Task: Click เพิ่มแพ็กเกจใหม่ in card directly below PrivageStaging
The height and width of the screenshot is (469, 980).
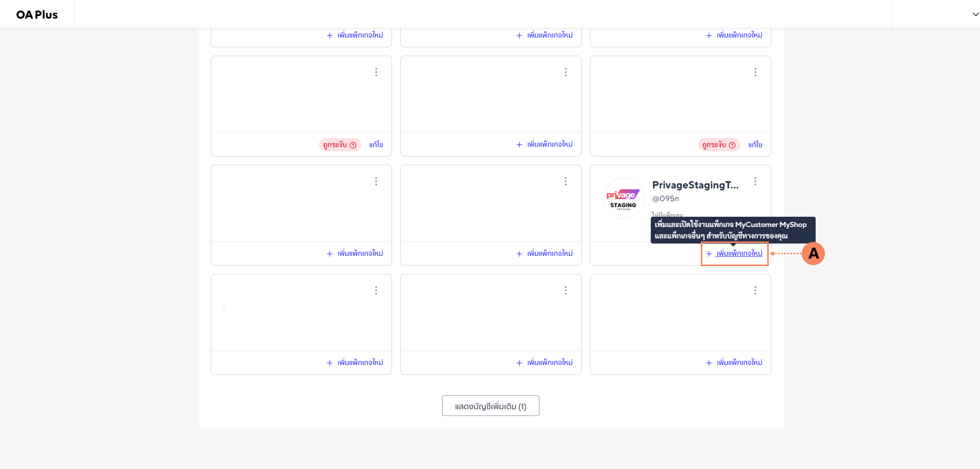Action: point(739,362)
